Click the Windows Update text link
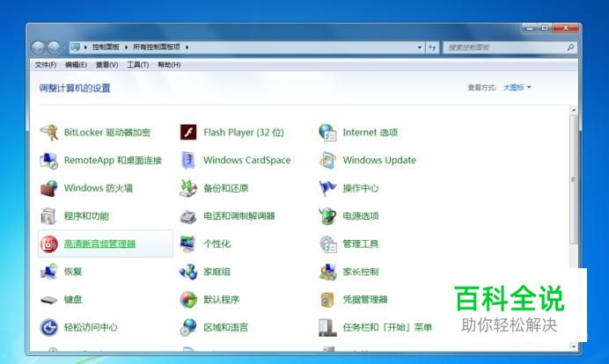 pyautogui.click(x=379, y=160)
